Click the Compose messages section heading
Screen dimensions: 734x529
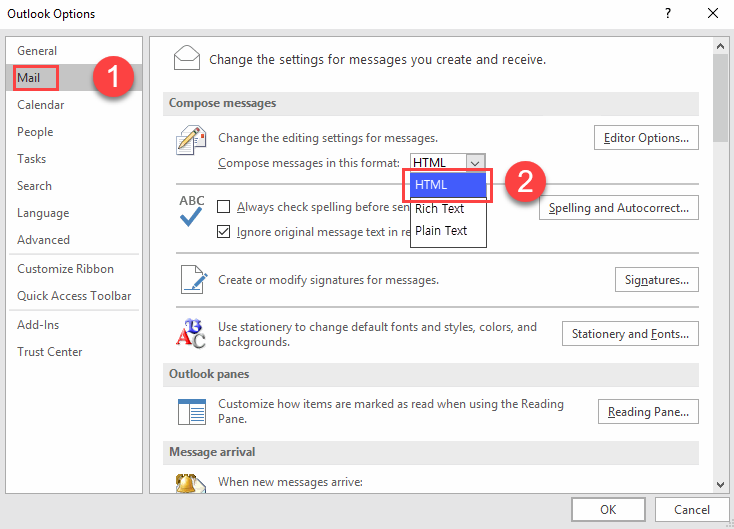pyautogui.click(x=222, y=103)
